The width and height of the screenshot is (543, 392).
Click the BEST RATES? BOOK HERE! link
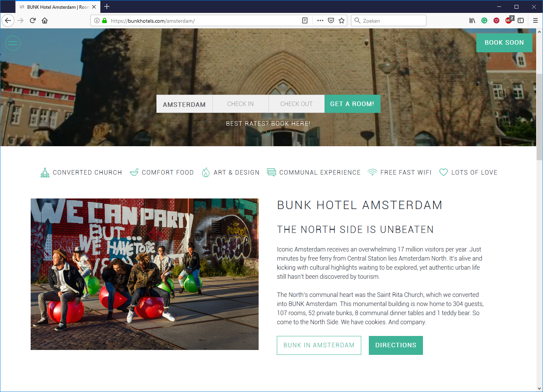(268, 123)
